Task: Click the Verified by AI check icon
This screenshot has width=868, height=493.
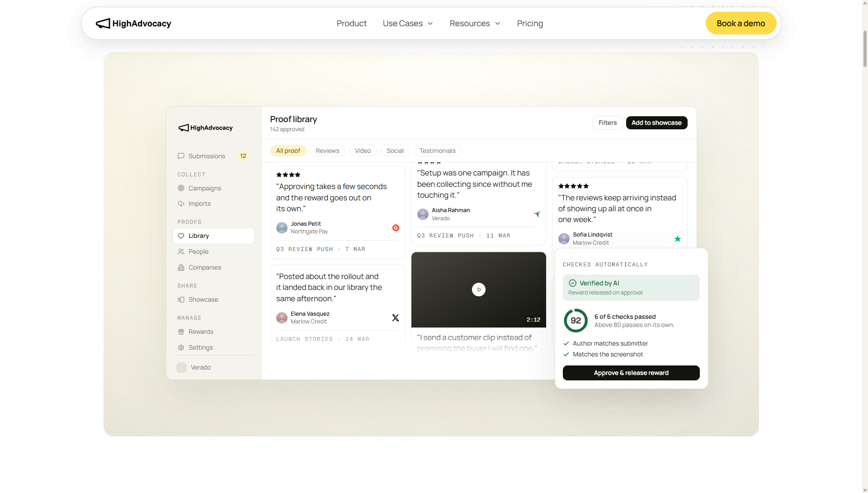Action: coord(572,283)
